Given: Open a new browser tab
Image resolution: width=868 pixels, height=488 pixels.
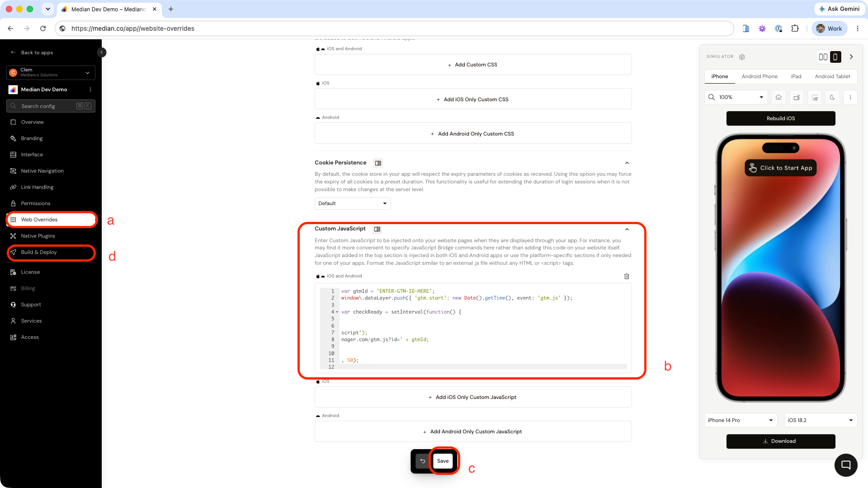Looking at the screenshot, I should [171, 9].
